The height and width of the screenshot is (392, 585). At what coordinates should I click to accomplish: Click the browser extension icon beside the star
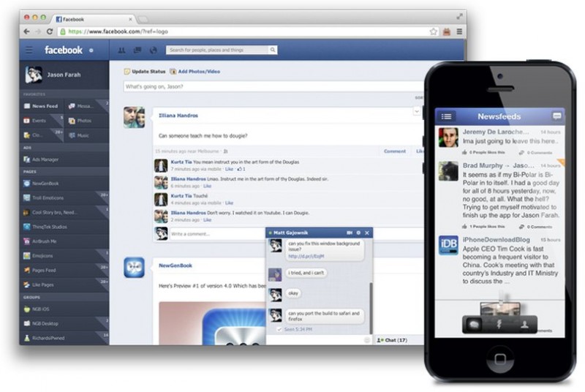447,31
